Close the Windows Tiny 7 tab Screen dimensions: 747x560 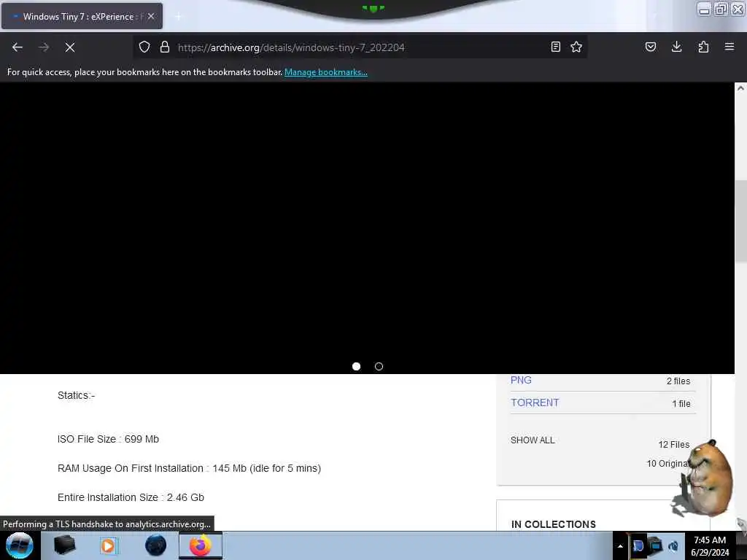pos(151,16)
